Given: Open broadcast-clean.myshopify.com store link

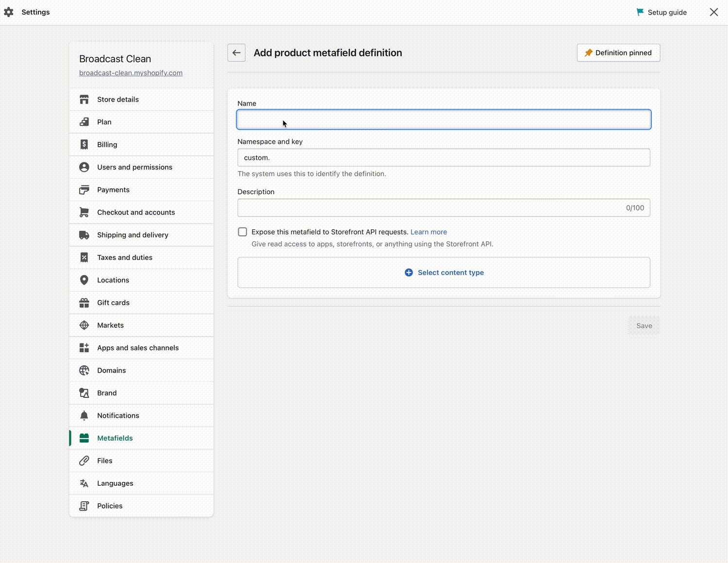Looking at the screenshot, I should tap(131, 73).
